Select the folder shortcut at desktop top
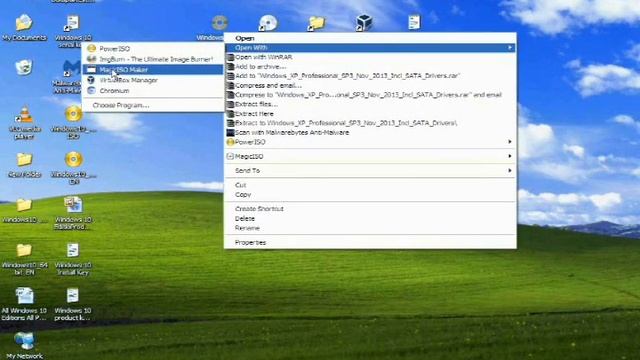The height and width of the screenshot is (360, 640). [316, 23]
